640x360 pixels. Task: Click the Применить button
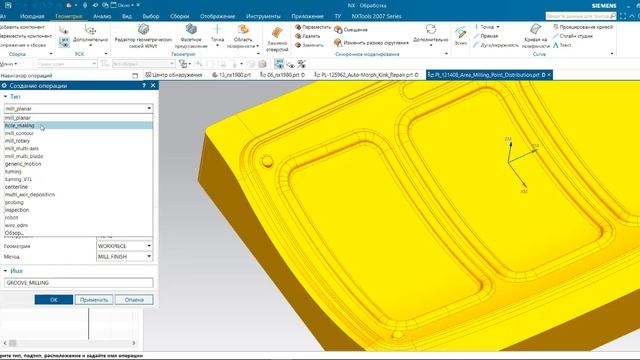point(94,300)
